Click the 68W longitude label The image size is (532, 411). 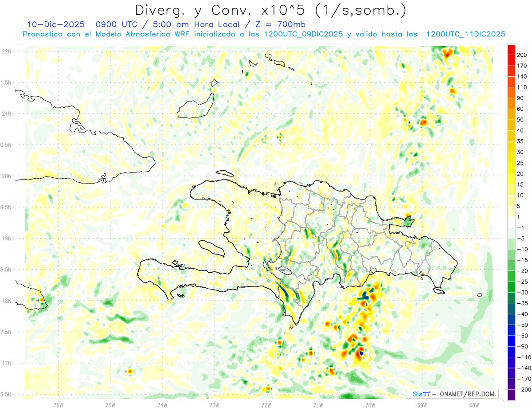click(473, 405)
